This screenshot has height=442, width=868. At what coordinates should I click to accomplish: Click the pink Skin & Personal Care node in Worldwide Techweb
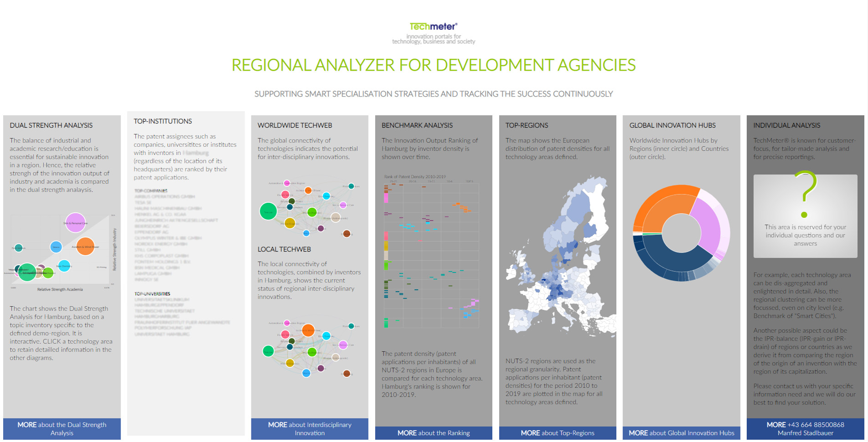[343, 205]
